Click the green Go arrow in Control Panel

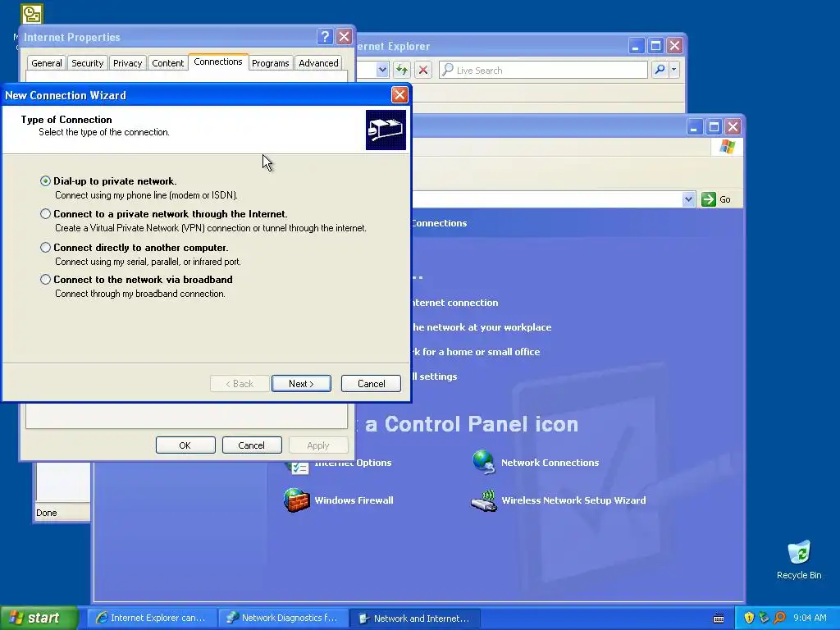tap(708, 199)
